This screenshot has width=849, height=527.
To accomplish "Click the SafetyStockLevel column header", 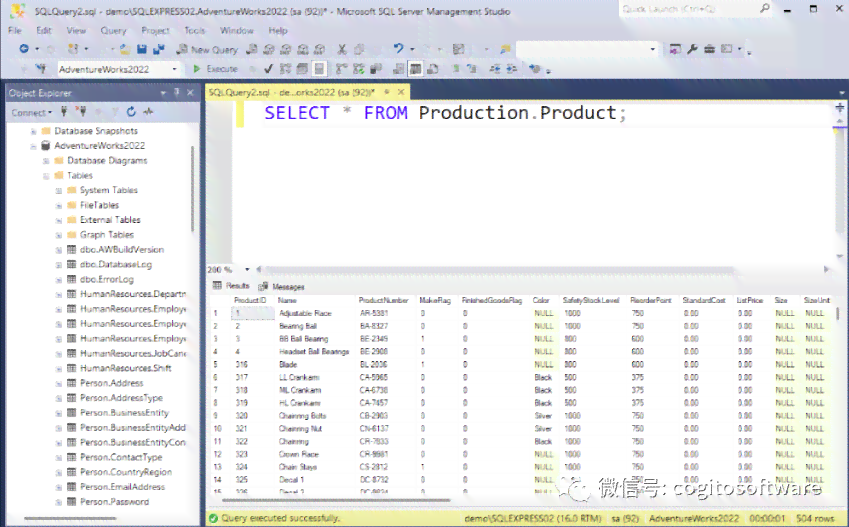I will pos(591,300).
